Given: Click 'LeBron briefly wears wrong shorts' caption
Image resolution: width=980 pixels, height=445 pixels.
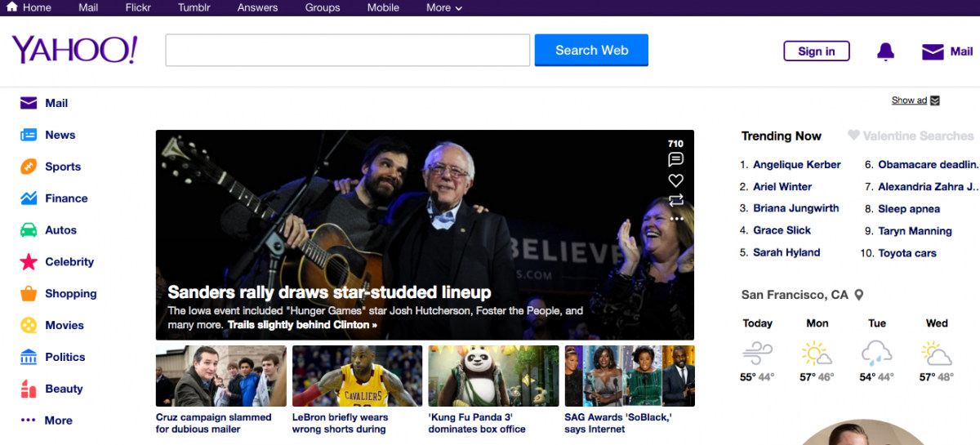Looking at the screenshot, I should [x=341, y=423].
